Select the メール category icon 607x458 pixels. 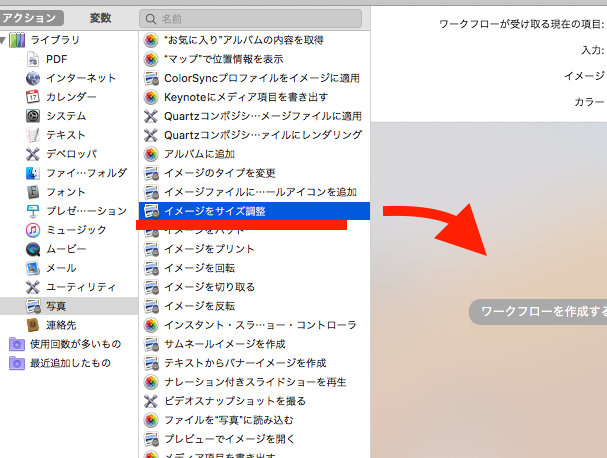click(x=33, y=268)
